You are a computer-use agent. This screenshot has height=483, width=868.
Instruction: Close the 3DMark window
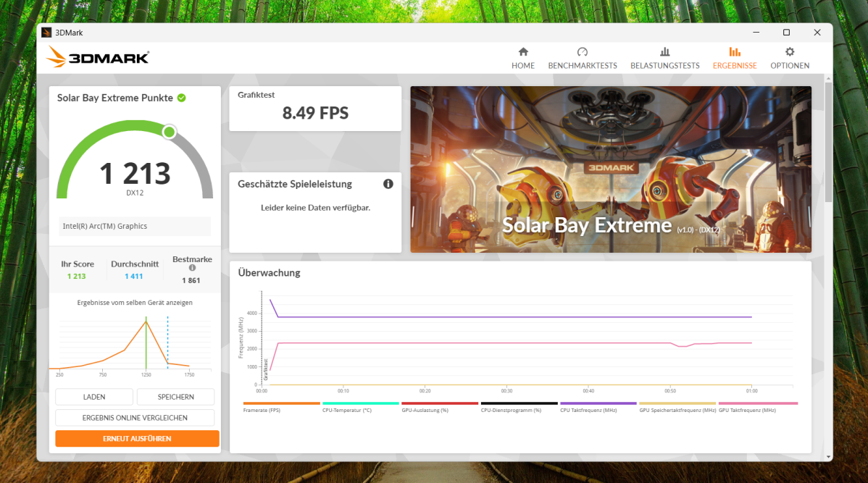pos(817,33)
